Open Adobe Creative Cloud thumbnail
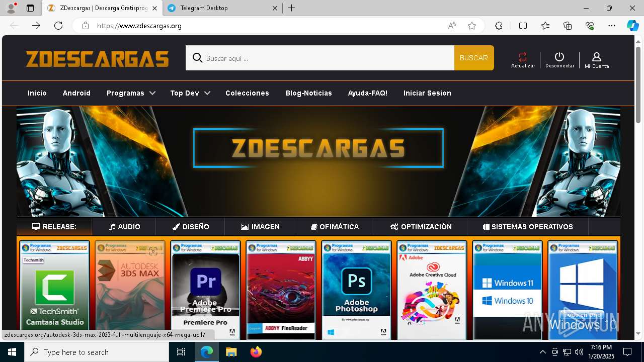 (432, 290)
